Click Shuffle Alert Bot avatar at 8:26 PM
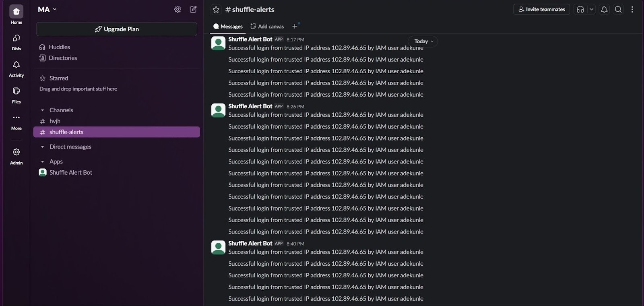Screen dimensions: 644x306 click(x=218, y=110)
